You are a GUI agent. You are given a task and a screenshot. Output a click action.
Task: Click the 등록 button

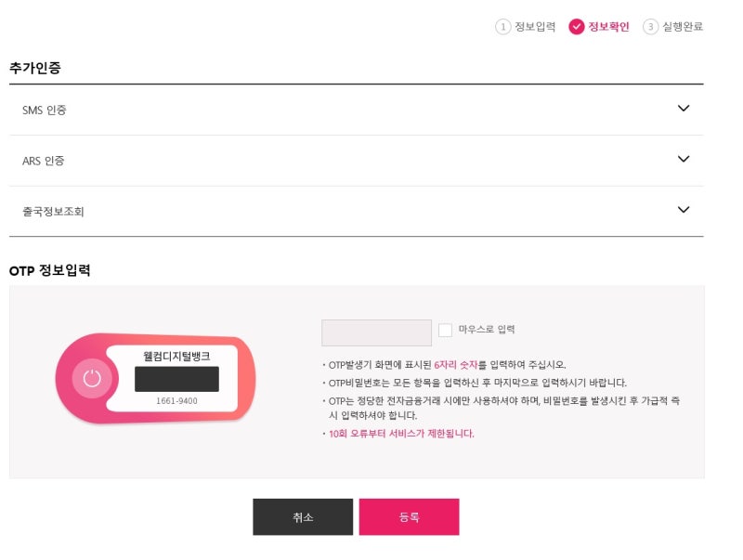(x=409, y=517)
